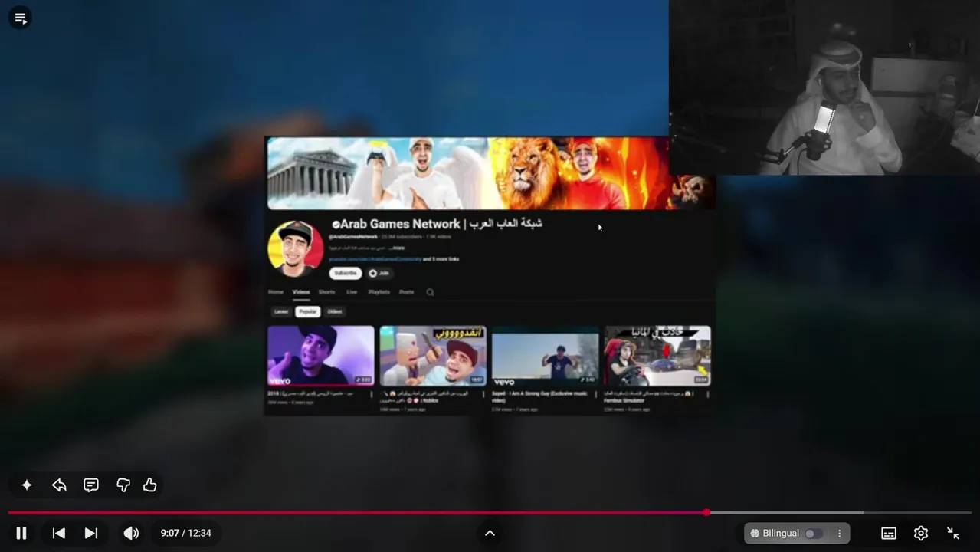Seek back on the played red progress bar

(x=356, y=512)
